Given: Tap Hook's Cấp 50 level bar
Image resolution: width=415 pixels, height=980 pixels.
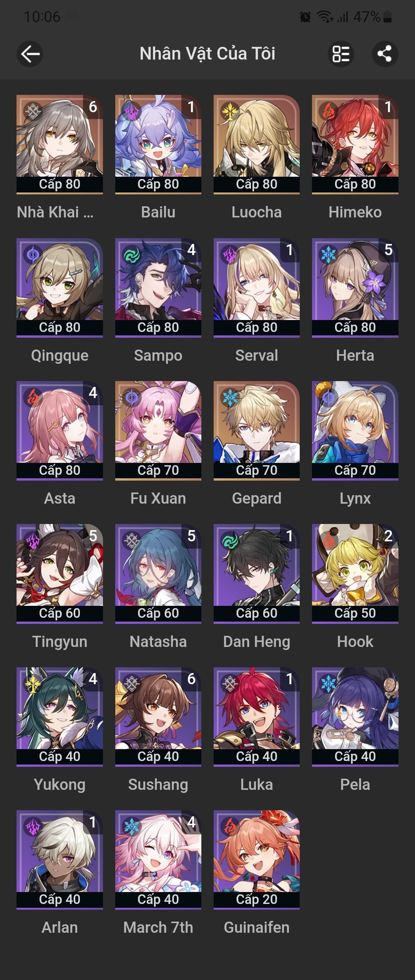Looking at the screenshot, I should (355, 613).
